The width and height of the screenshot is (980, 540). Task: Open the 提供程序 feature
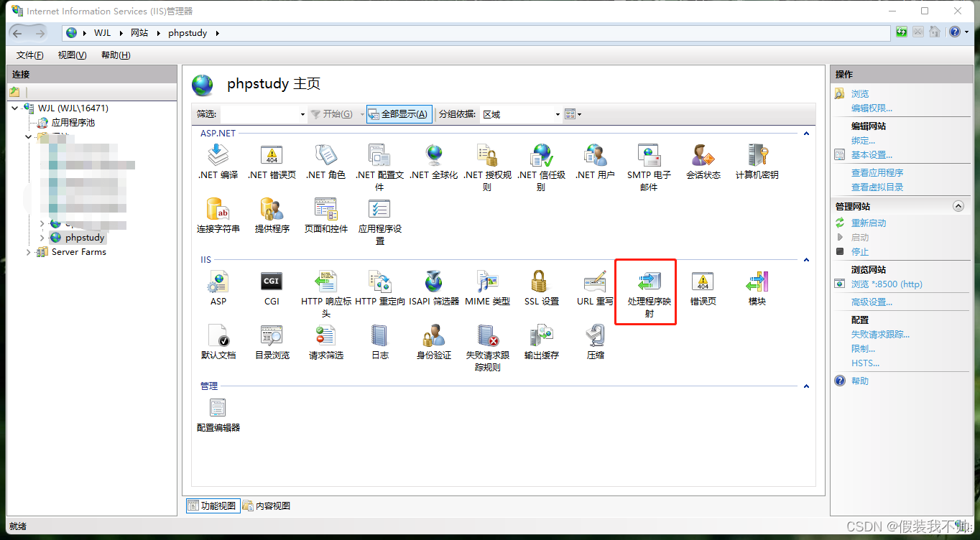tap(272, 216)
